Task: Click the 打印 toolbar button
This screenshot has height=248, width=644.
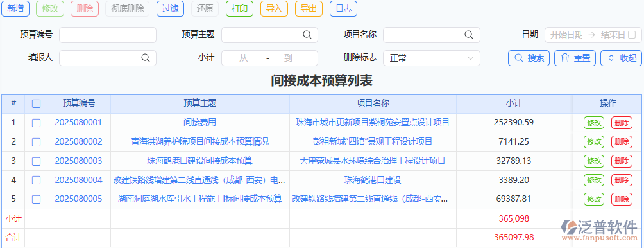Action: 239,8
